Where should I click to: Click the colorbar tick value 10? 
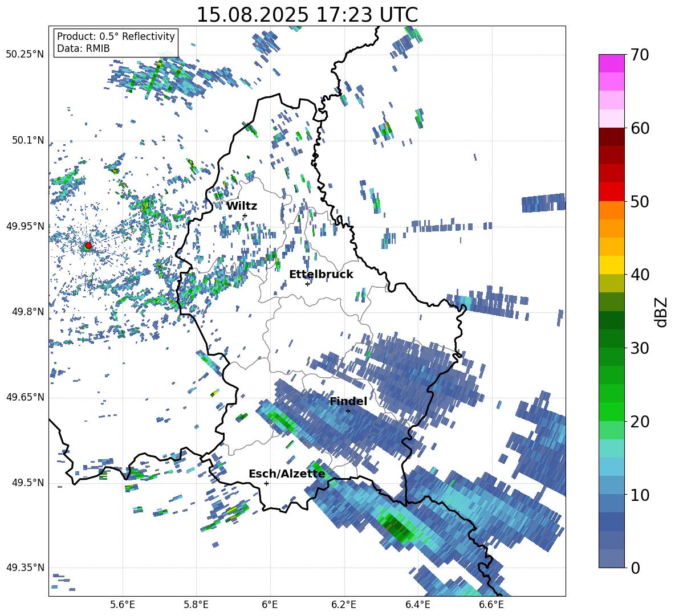(640, 495)
